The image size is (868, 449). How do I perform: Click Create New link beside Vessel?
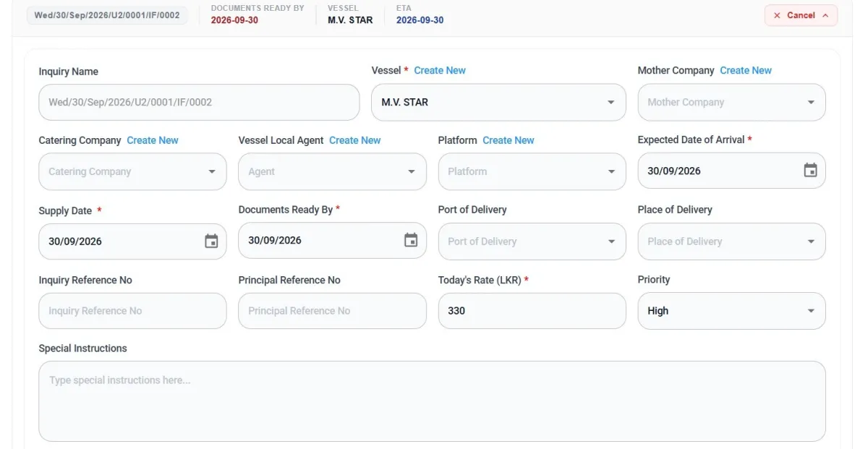point(440,70)
